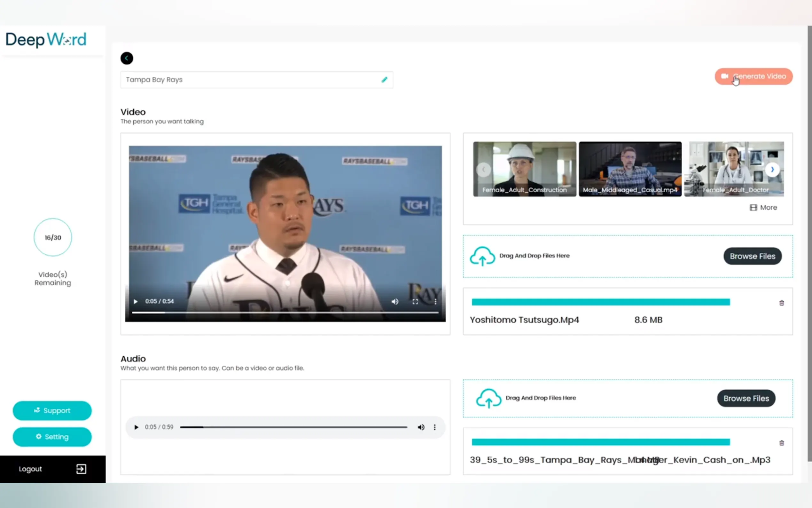Seek within the audio progress slider
The image size is (812, 508).
pyautogui.click(x=294, y=427)
